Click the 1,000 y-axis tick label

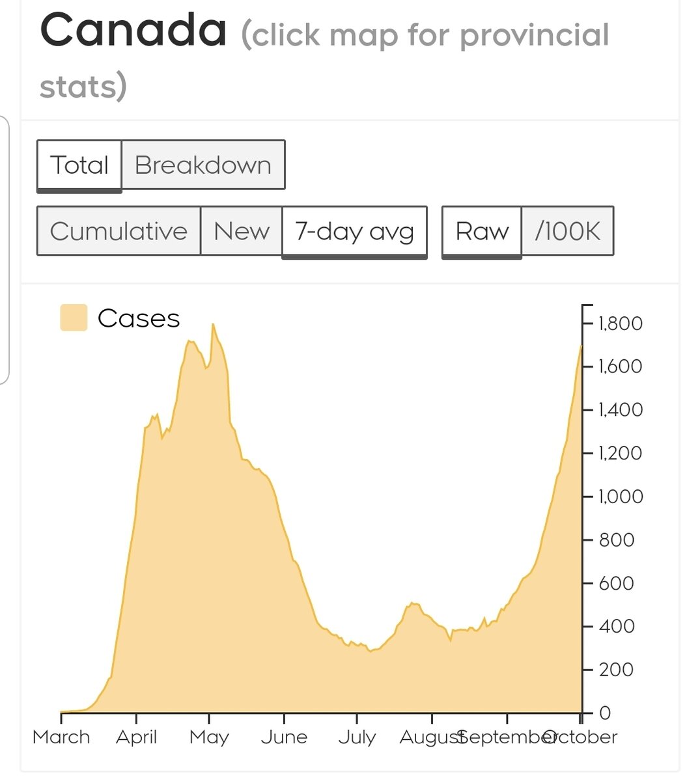tap(621, 496)
